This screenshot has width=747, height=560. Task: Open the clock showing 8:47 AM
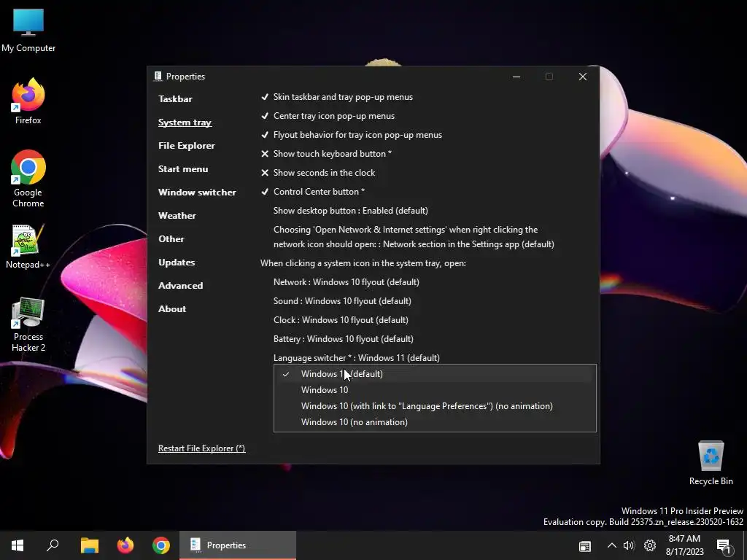coord(684,545)
